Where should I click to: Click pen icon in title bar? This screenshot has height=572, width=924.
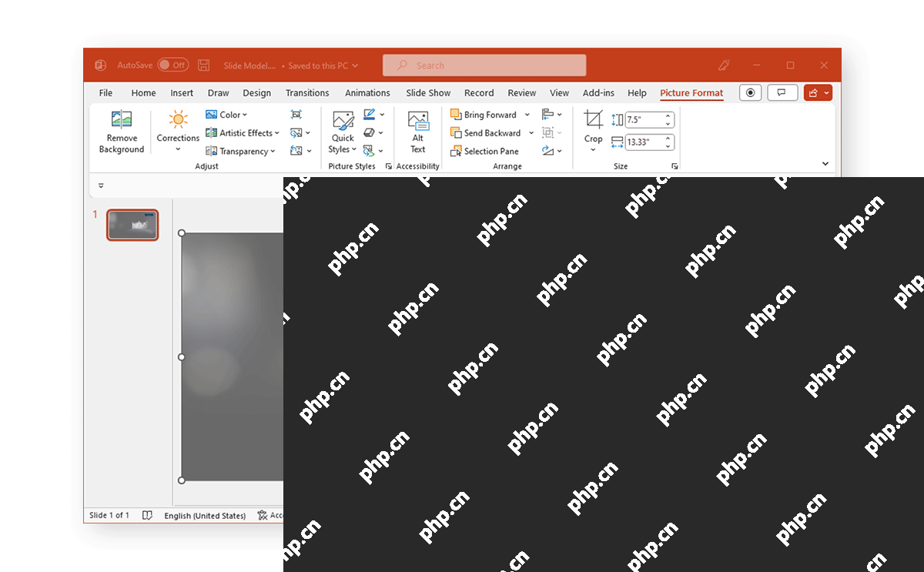723,65
